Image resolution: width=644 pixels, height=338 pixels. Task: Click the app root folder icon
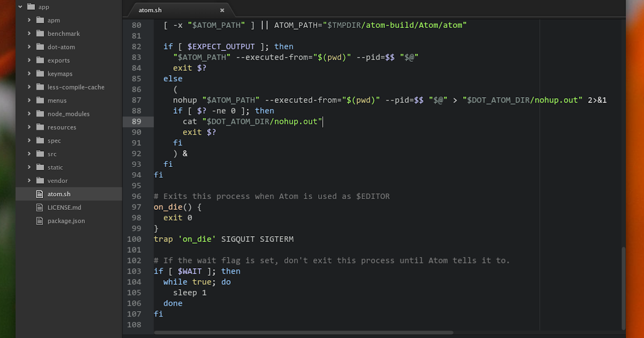[31, 7]
